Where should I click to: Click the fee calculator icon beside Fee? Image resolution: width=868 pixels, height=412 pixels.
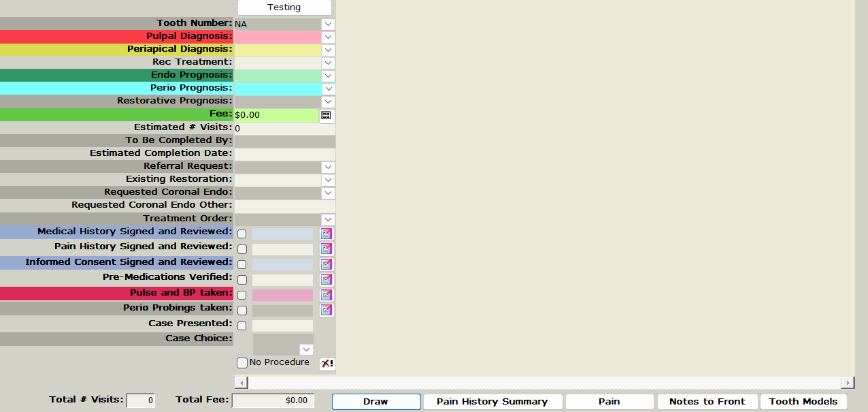coord(327,116)
